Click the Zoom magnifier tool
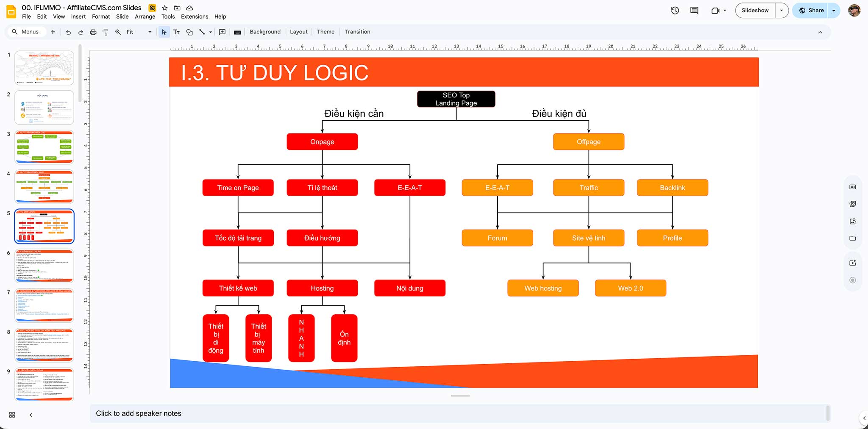The width and height of the screenshot is (868, 429). coord(118,32)
